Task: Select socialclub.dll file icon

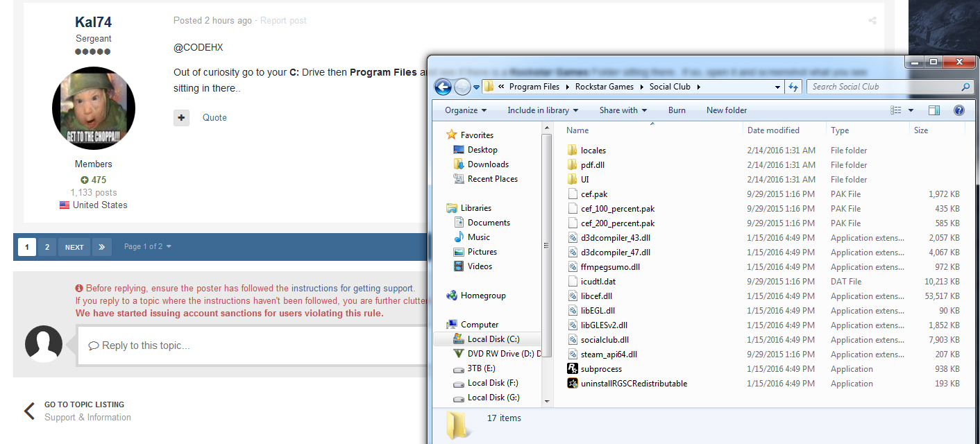Action: (572, 340)
